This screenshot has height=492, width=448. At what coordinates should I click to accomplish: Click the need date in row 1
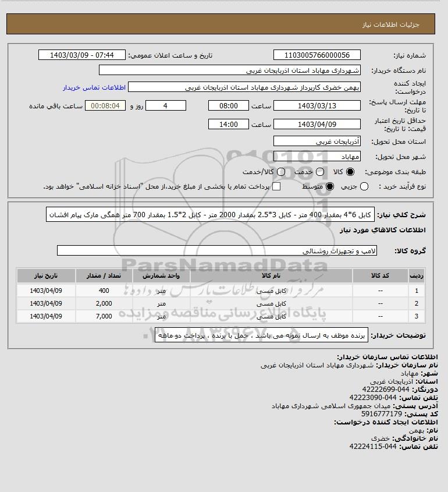(46, 291)
